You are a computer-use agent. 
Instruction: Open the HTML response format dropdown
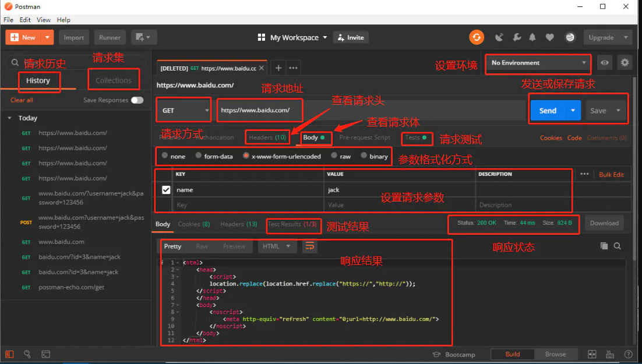(x=276, y=246)
